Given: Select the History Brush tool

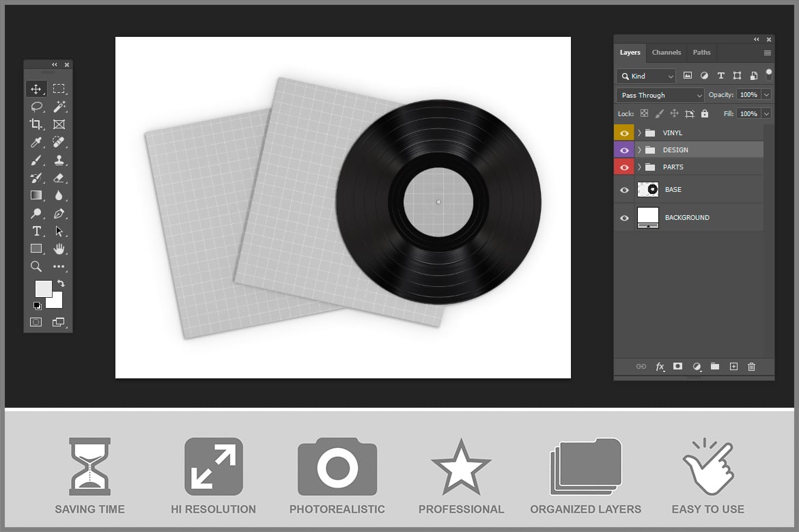Looking at the screenshot, I should [x=36, y=178].
